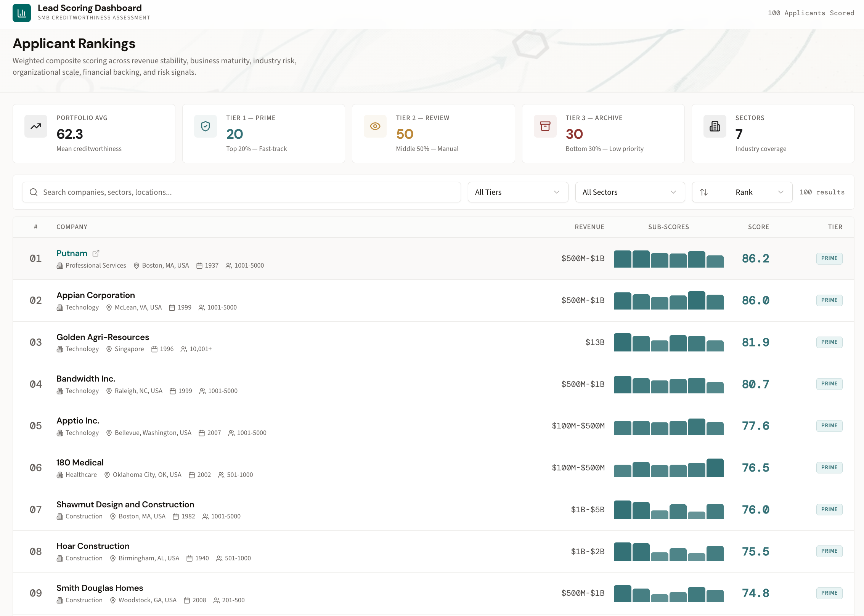Click the location pin icon in Putnam row

click(137, 266)
